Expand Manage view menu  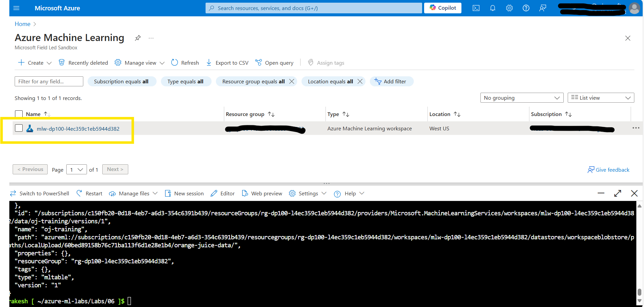tap(140, 63)
